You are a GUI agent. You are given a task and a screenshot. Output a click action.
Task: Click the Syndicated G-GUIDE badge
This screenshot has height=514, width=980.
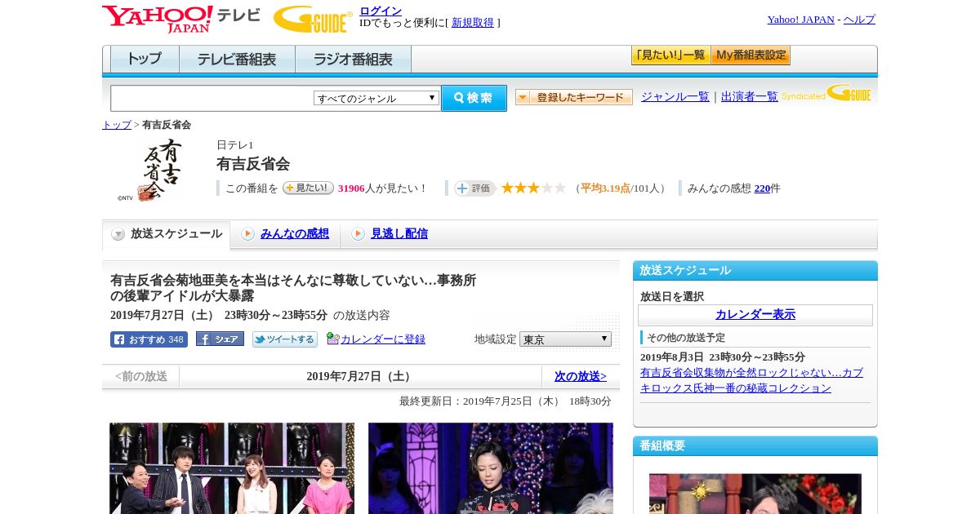(x=826, y=94)
